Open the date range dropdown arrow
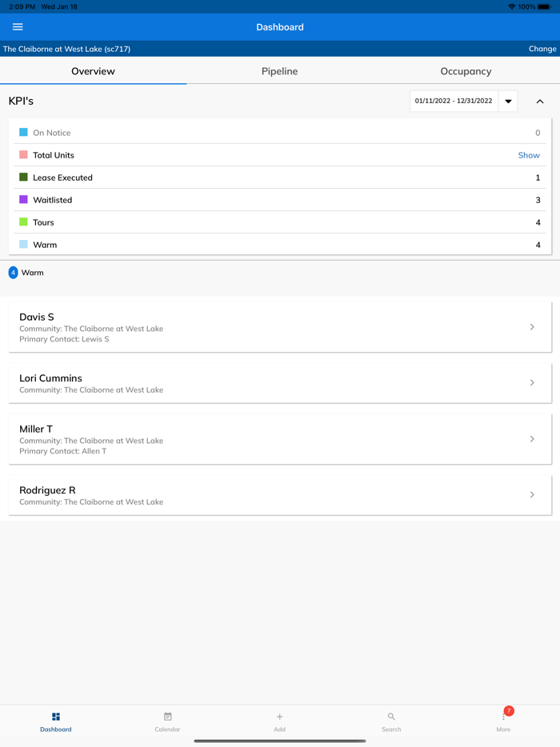This screenshot has height=747, width=560. [508, 101]
